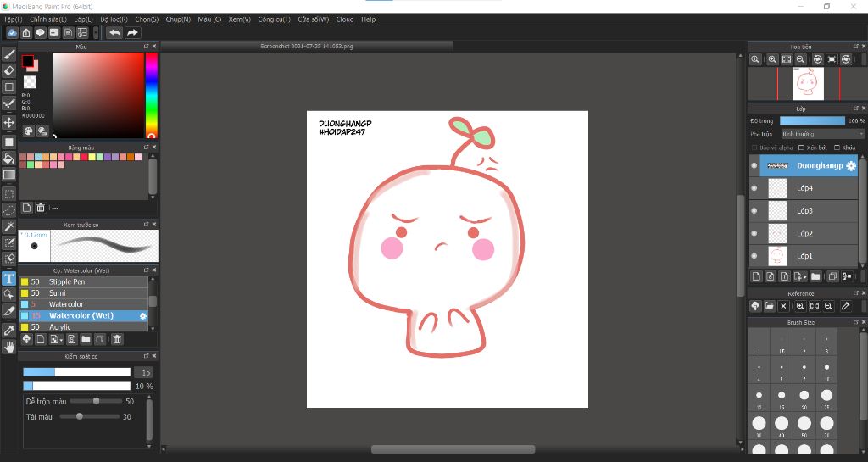868x462 pixels.
Task: Select the Sumi brush
Action: pos(84,293)
